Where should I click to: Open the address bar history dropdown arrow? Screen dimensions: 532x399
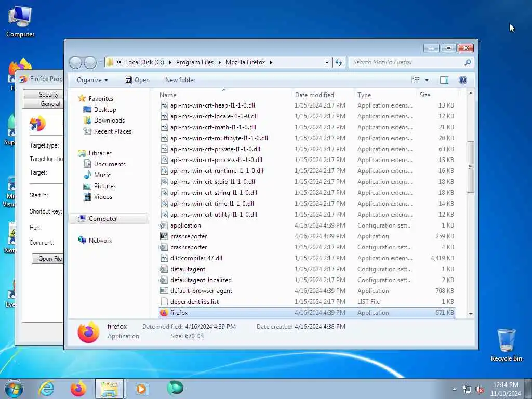coord(327,62)
